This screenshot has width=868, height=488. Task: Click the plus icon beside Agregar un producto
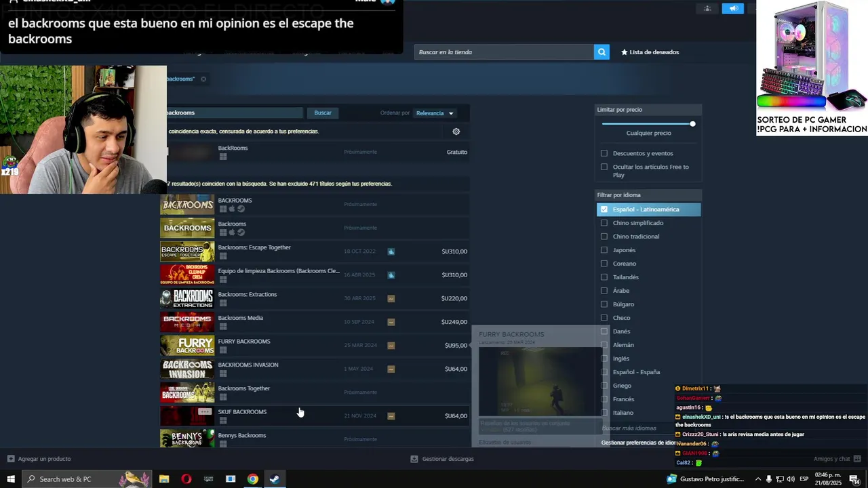(x=11, y=459)
